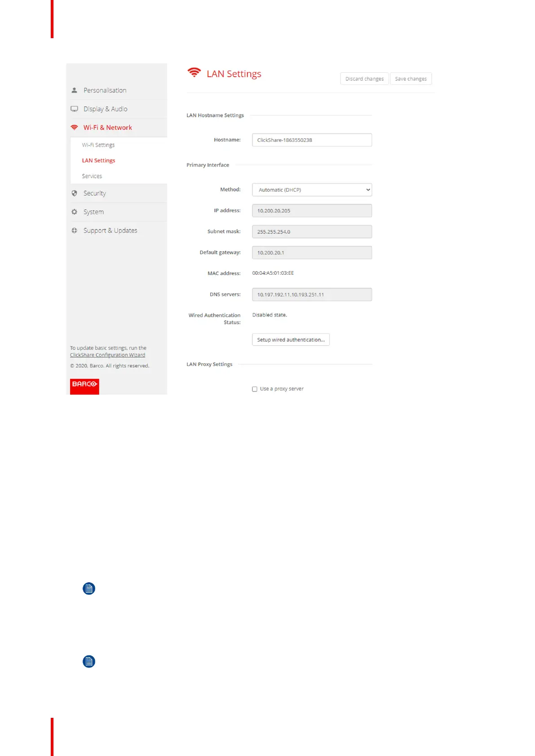Screen dimensions: 535x756
Task: Click the red Wi-Fi & Network icon
Action: pyautogui.click(x=74, y=127)
